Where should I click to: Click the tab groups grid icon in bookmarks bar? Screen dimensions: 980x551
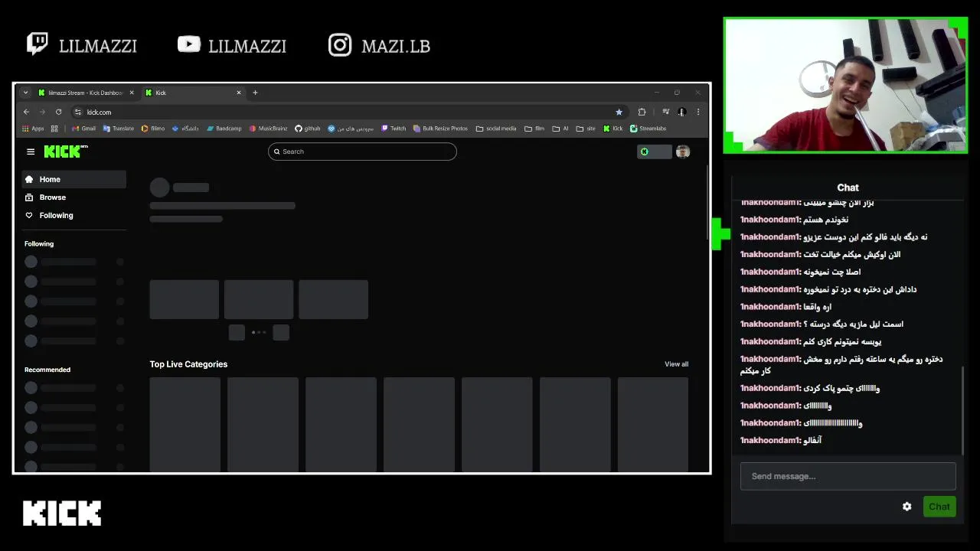tap(54, 129)
